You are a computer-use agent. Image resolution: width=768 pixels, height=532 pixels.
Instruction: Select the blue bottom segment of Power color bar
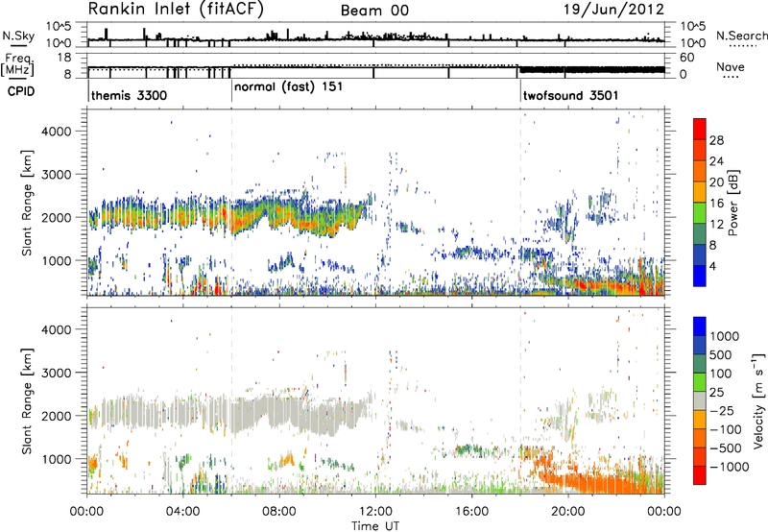[700, 277]
